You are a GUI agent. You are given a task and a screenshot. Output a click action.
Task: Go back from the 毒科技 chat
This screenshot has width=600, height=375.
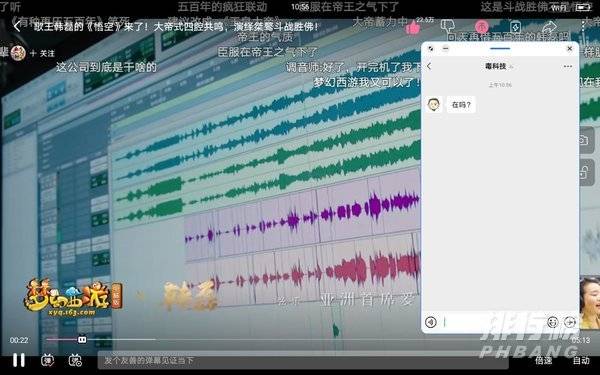click(429, 66)
